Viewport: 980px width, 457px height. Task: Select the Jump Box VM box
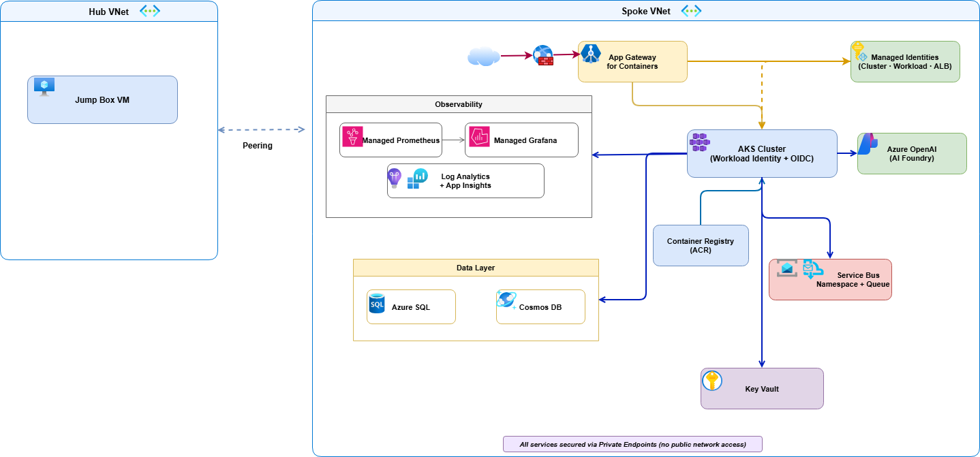[x=102, y=99]
